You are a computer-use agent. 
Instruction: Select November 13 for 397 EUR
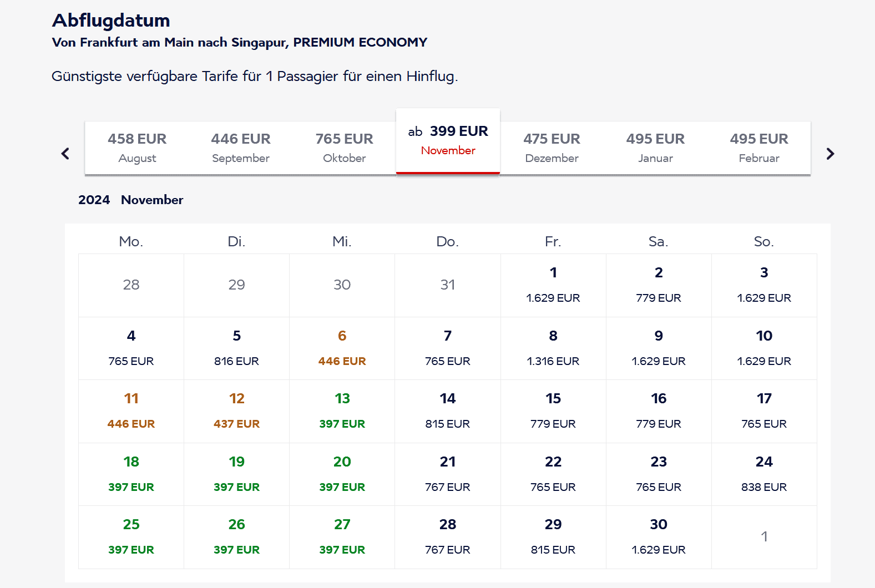[x=342, y=411]
